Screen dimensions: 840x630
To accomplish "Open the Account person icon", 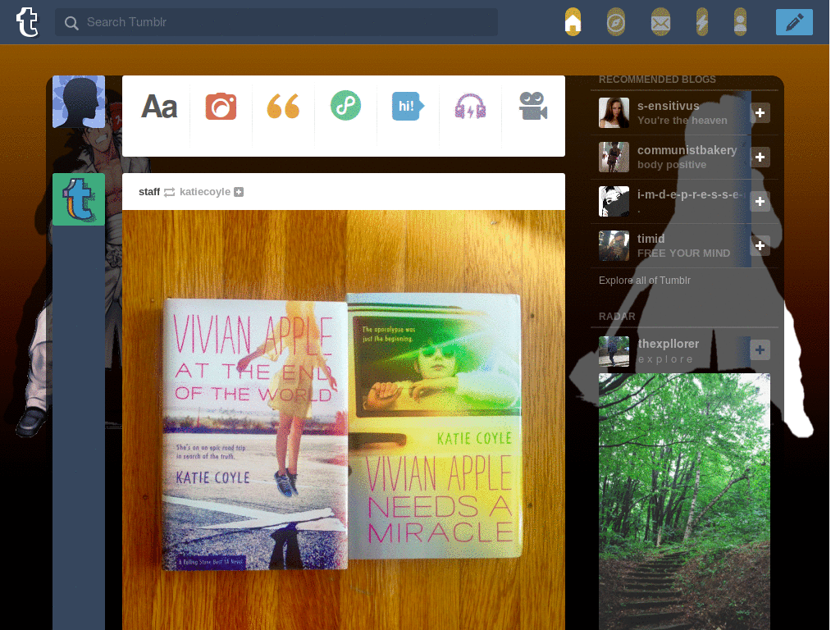I will pyautogui.click(x=741, y=22).
